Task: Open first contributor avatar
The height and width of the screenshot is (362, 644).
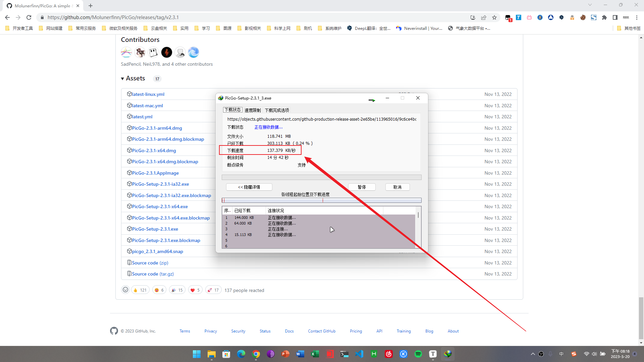Action: (x=126, y=52)
